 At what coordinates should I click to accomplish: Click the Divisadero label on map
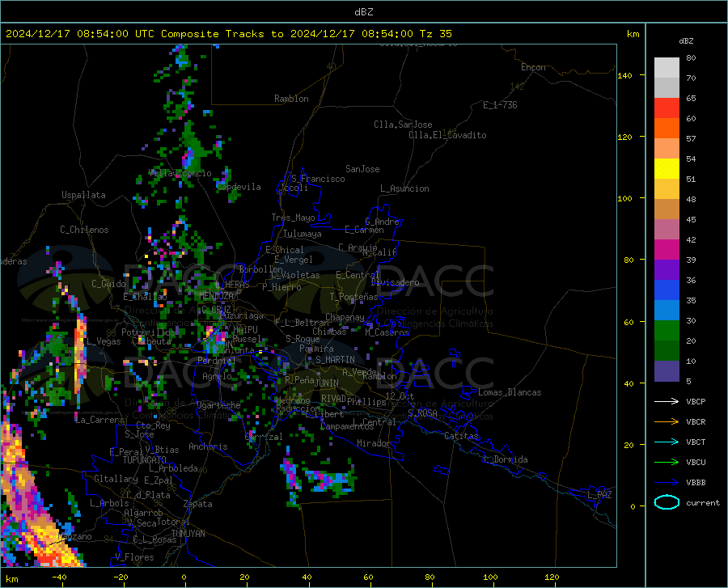(x=395, y=282)
